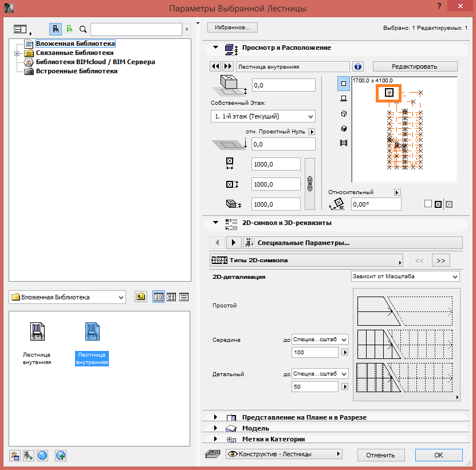Image resolution: width=476 pixels, height=470 pixels.
Task: Go up one folder level icon
Action: click(140, 297)
